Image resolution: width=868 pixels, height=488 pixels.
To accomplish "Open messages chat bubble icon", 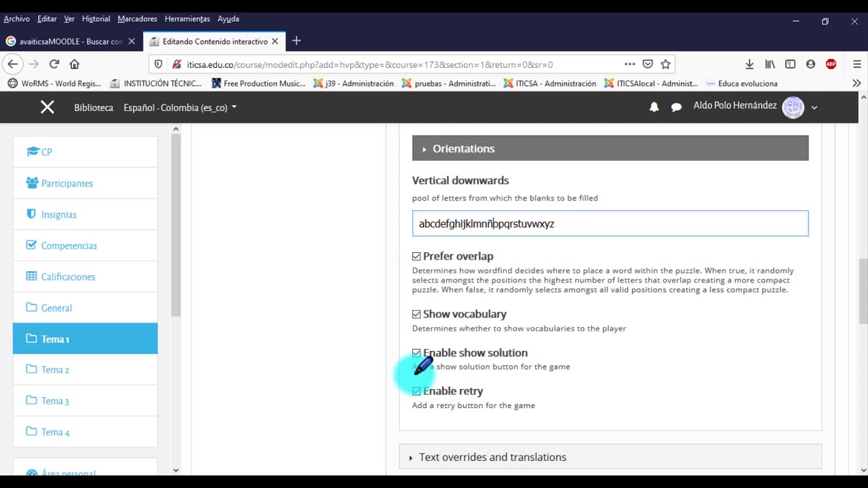I will click(x=676, y=107).
